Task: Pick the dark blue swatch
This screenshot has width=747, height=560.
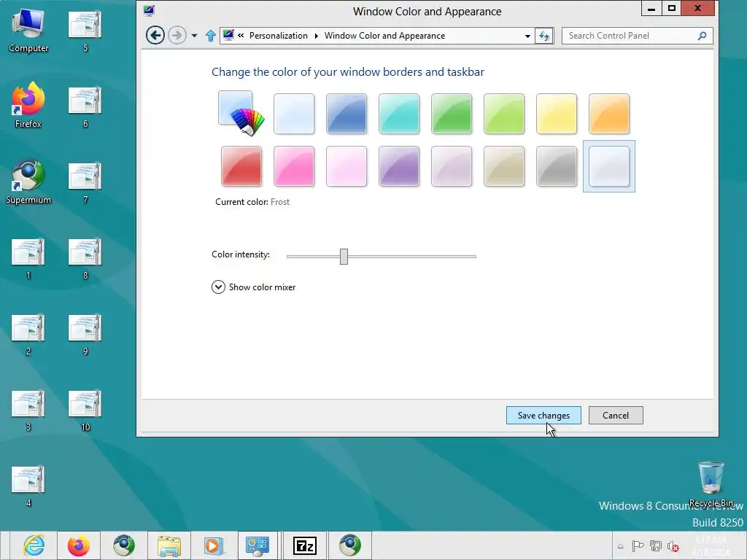Action: (x=347, y=114)
